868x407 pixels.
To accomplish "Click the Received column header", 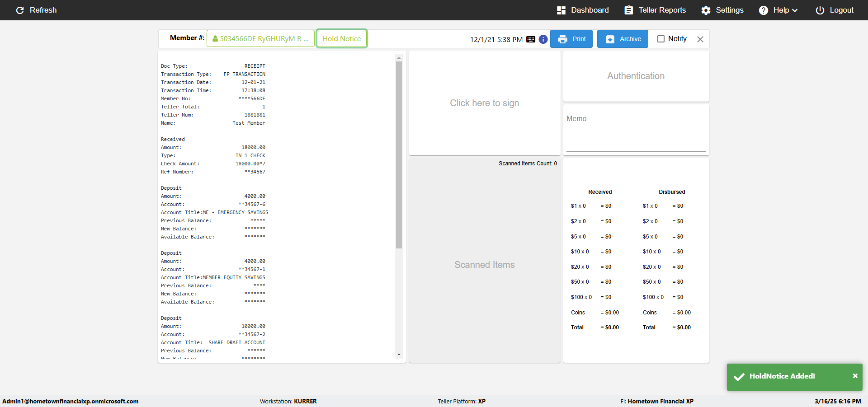I will point(600,192).
